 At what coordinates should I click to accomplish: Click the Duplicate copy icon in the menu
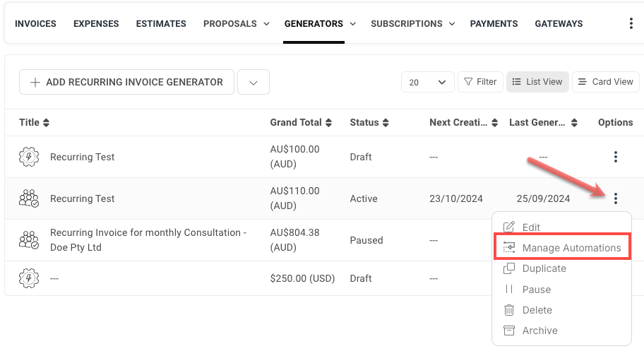pos(509,268)
